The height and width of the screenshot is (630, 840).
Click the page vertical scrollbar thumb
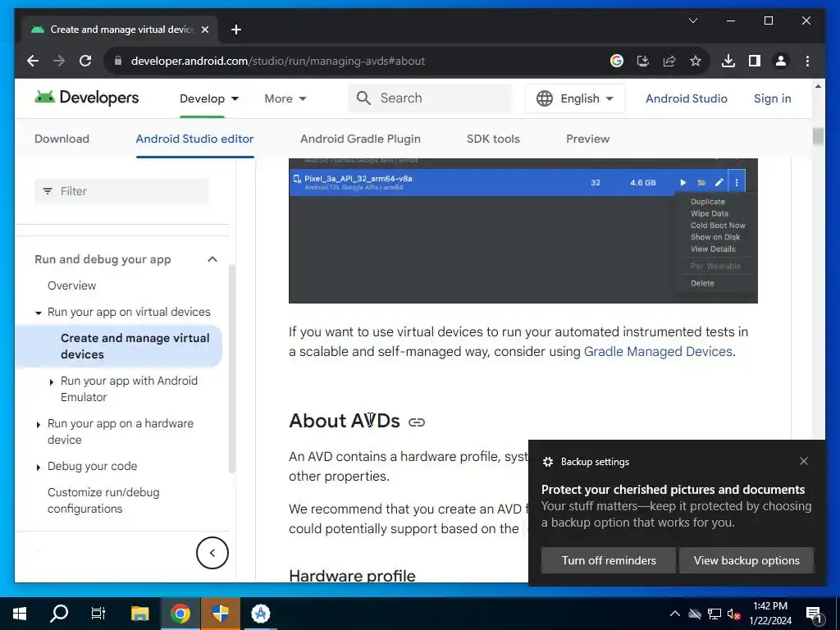click(818, 136)
